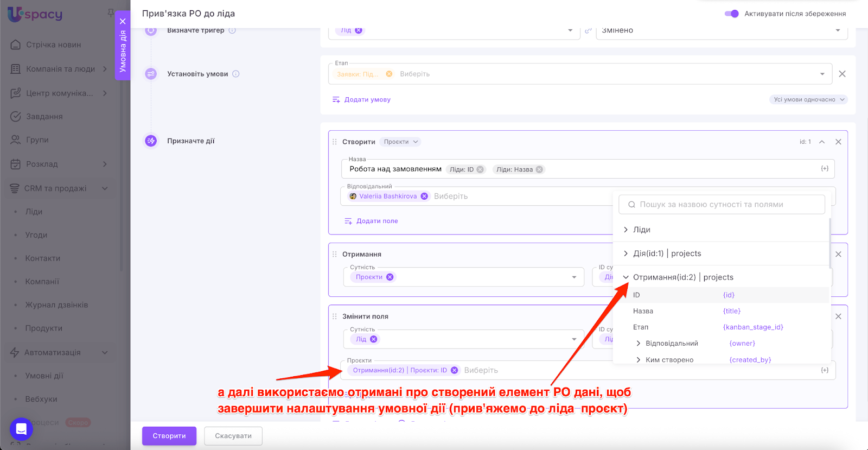Open the chat support bubble icon
Viewport: 868px width, 450px height.
(x=21, y=429)
